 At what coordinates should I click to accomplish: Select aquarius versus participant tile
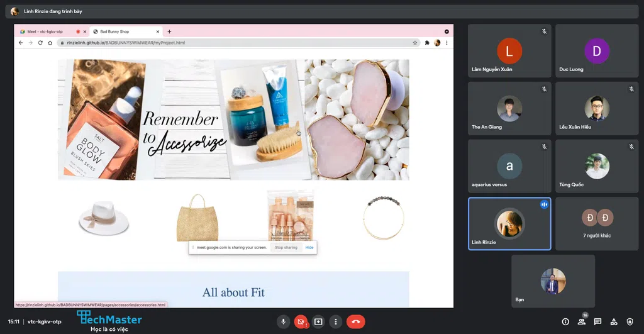pos(509,166)
